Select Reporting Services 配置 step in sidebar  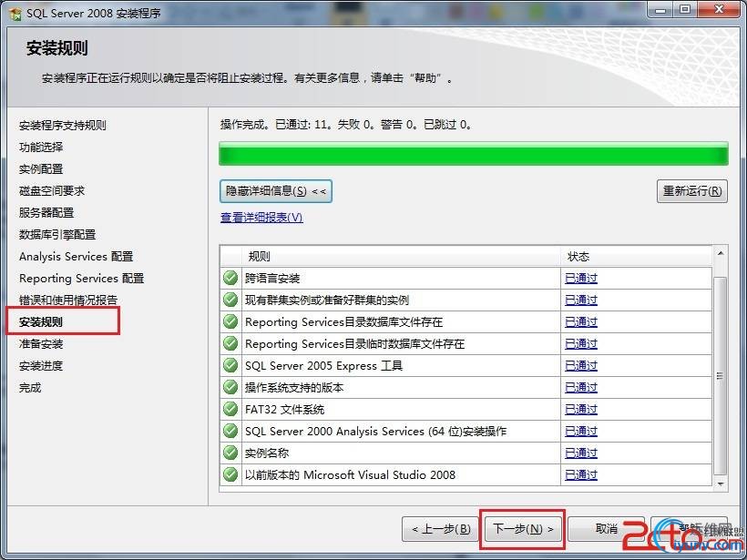81,279
